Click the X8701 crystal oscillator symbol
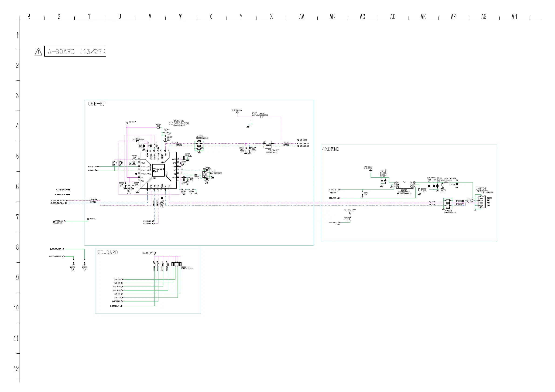The width and height of the screenshot is (555, 392). pyautogui.click(x=205, y=174)
